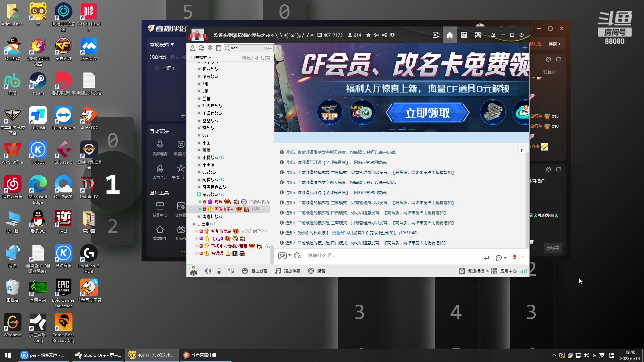Open 房管助手 room manager assistant
This screenshot has width=644, height=362.
point(160,232)
